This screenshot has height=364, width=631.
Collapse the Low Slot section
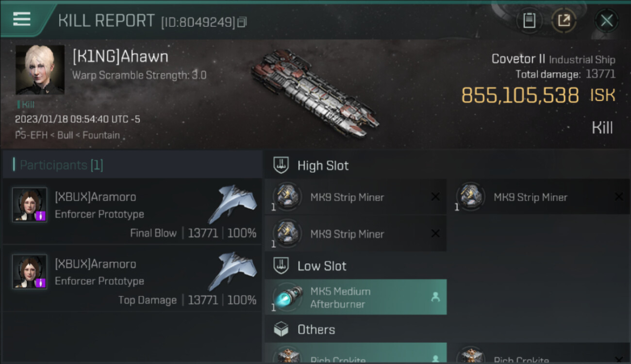click(282, 266)
